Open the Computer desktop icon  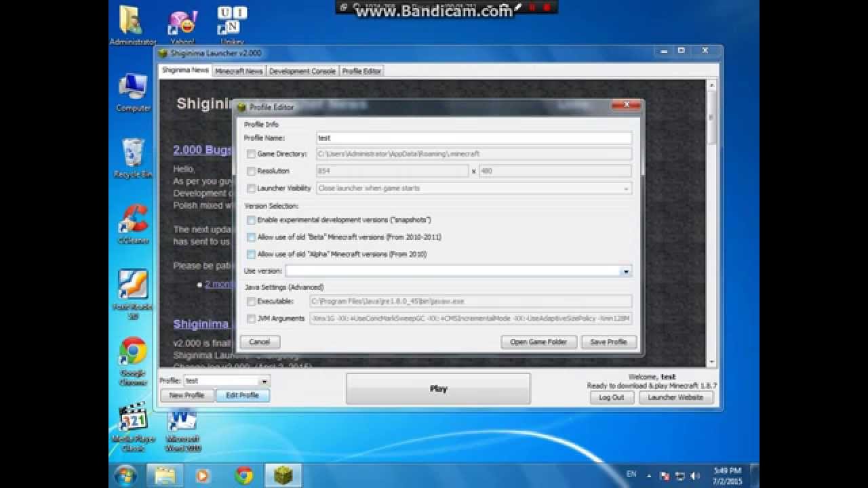133,92
